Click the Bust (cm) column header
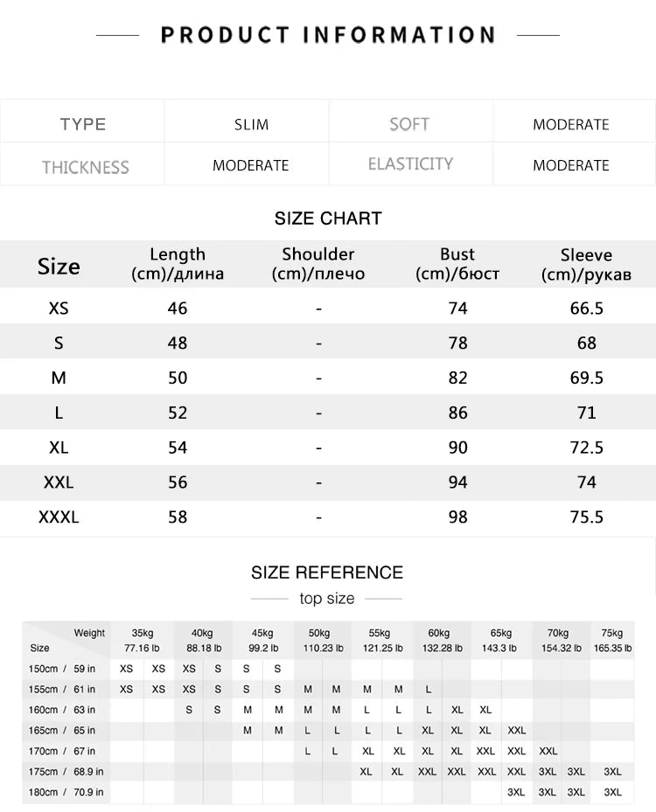 (x=457, y=264)
